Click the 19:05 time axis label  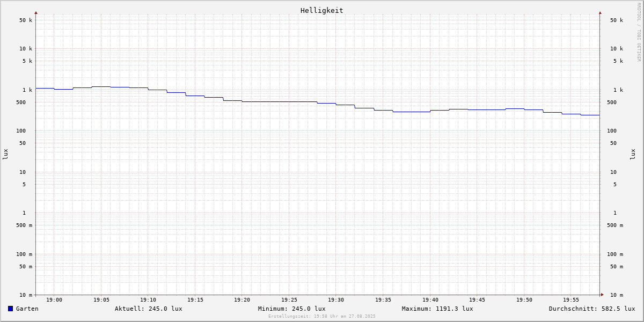[x=101, y=300]
